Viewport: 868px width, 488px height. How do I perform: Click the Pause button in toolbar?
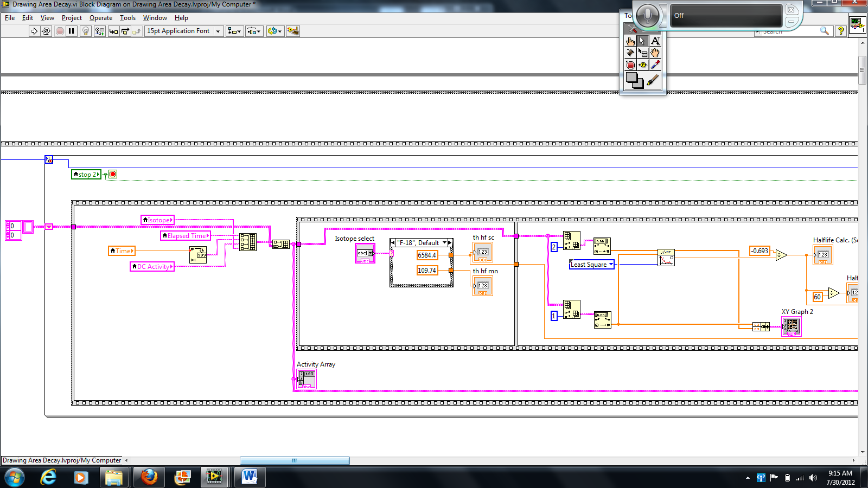click(72, 31)
